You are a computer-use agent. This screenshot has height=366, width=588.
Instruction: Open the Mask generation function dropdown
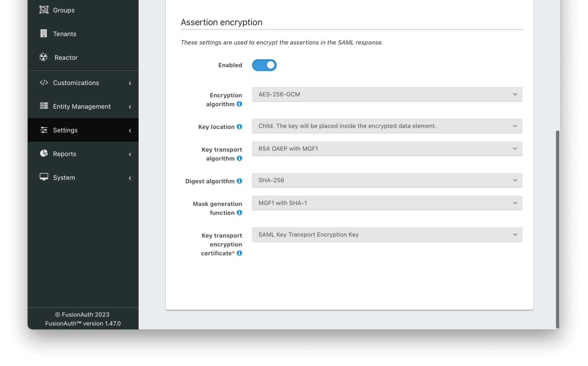[387, 203]
